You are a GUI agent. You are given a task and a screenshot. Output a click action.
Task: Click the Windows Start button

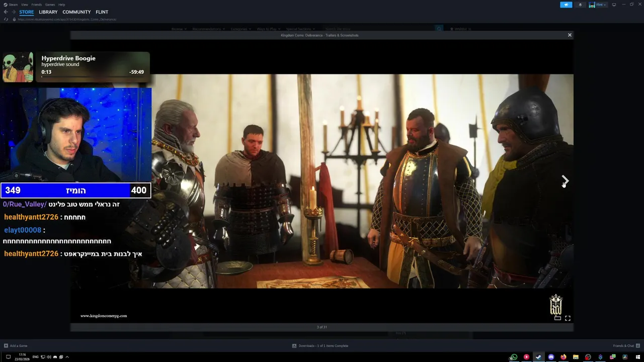tap(638, 357)
